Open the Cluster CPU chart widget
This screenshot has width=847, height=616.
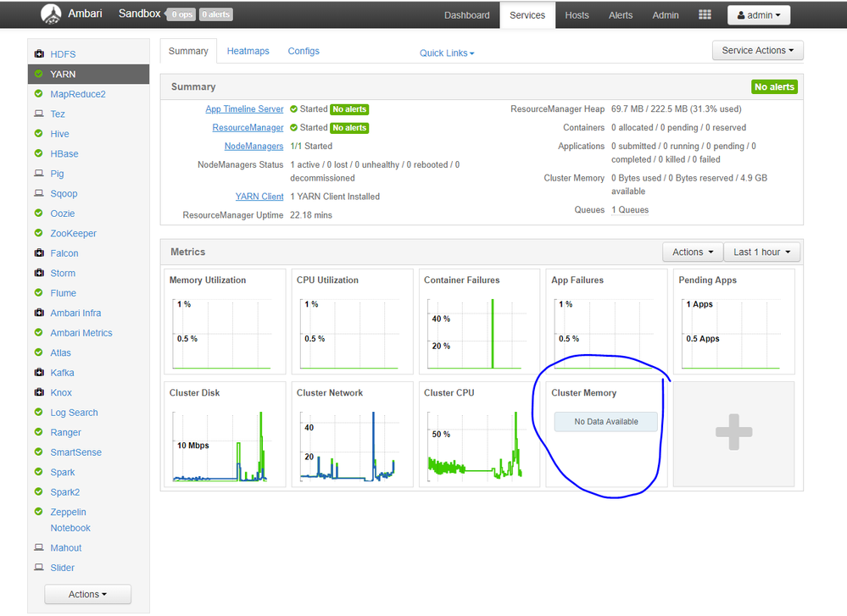pyautogui.click(x=479, y=434)
